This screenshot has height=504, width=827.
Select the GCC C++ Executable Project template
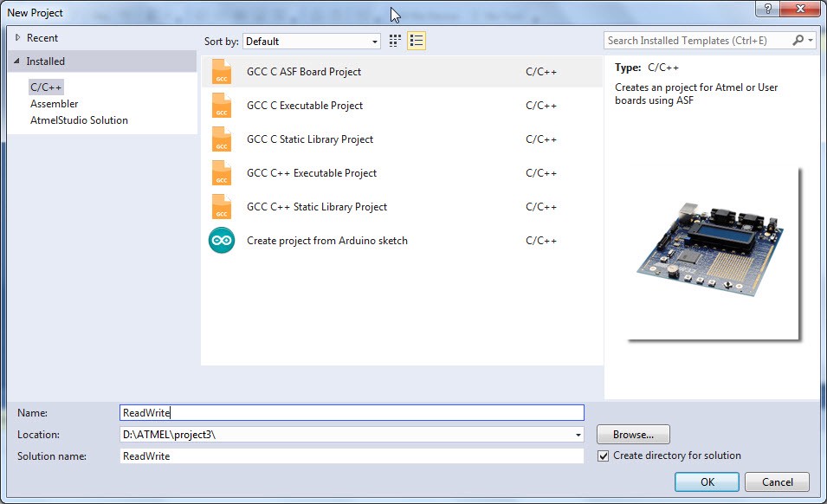pos(310,173)
